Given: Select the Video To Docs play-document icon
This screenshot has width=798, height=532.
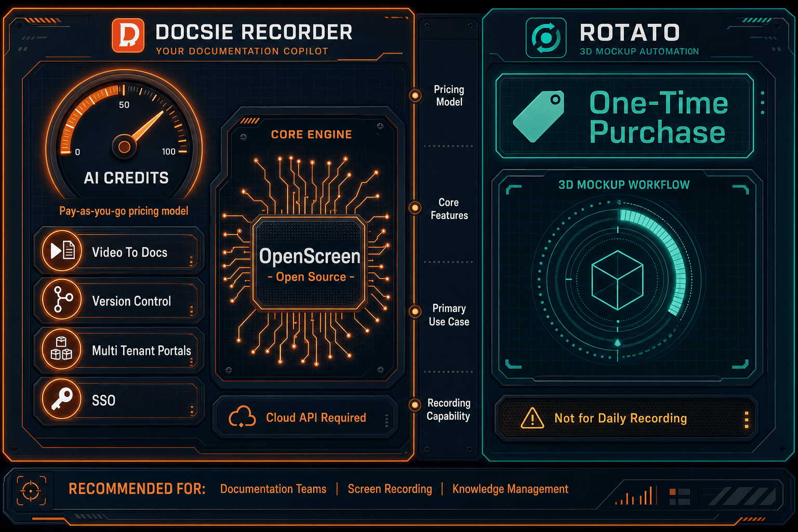Looking at the screenshot, I should pyautogui.click(x=62, y=251).
